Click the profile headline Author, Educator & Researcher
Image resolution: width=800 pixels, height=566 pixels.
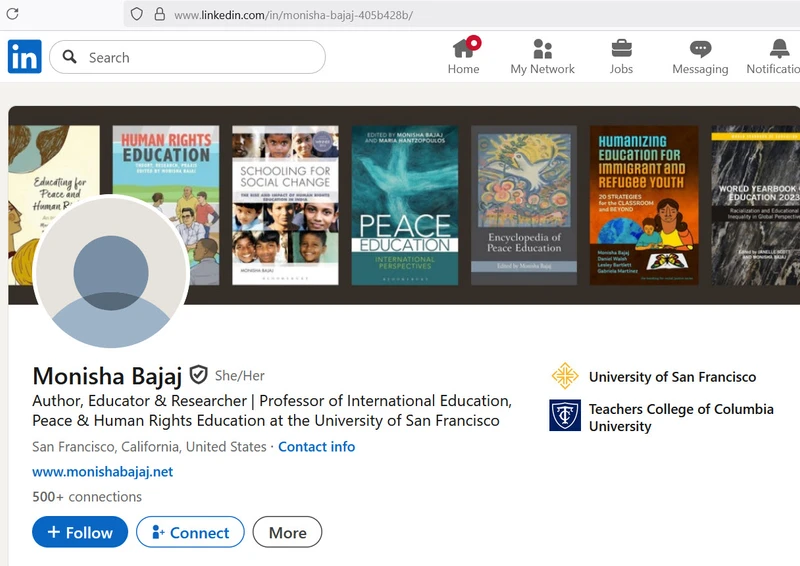[272, 410]
